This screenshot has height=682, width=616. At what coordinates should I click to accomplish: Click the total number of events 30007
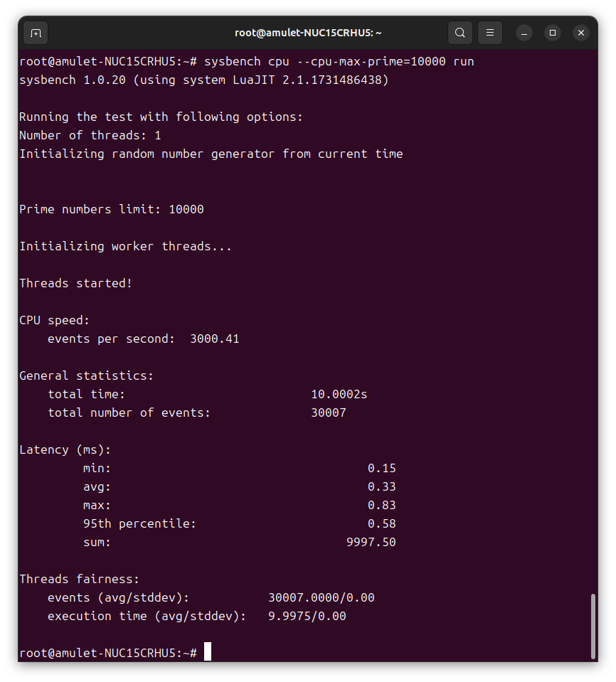[x=328, y=412]
